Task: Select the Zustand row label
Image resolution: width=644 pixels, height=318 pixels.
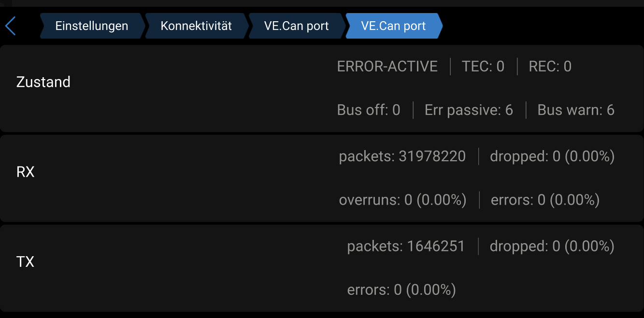Action: (x=43, y=82)
